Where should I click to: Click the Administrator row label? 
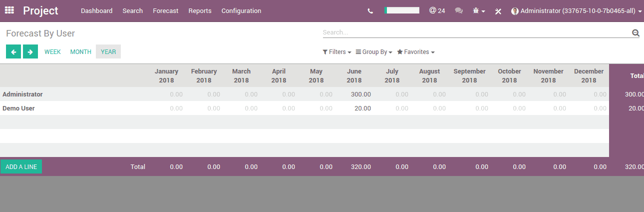tap(22, 94)
